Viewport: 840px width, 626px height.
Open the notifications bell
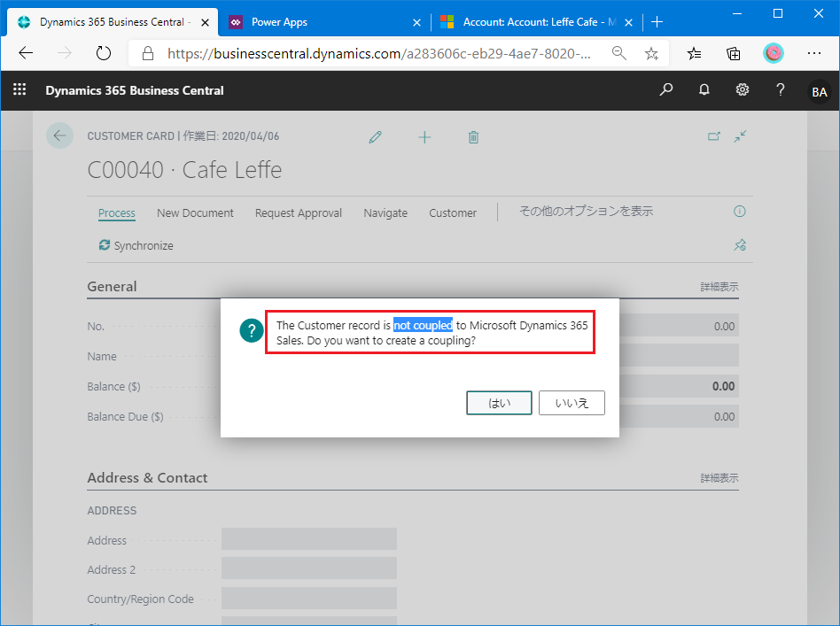click(x=704, y=89)
